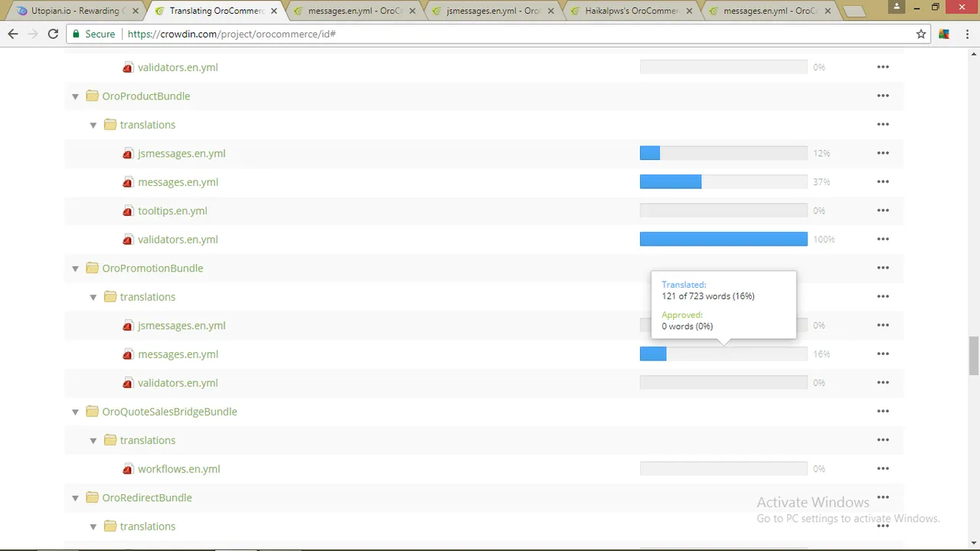The width and height of the screenshot is (980, 551).
Task: Click the browser extension icon beside the star
Action: click(x=944, y=34)
